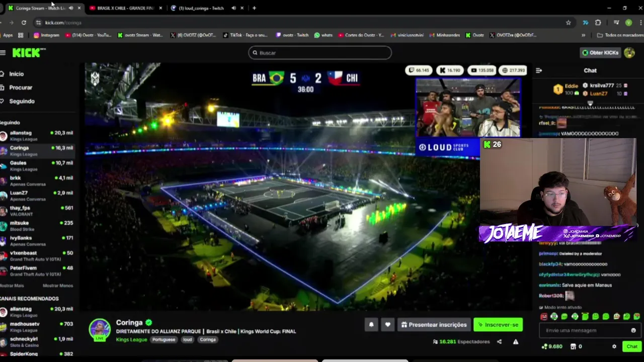Collapse list with Mostrar Menos
Screen dimensions: 644x362
pyautogui.click(x=58, y=286)
